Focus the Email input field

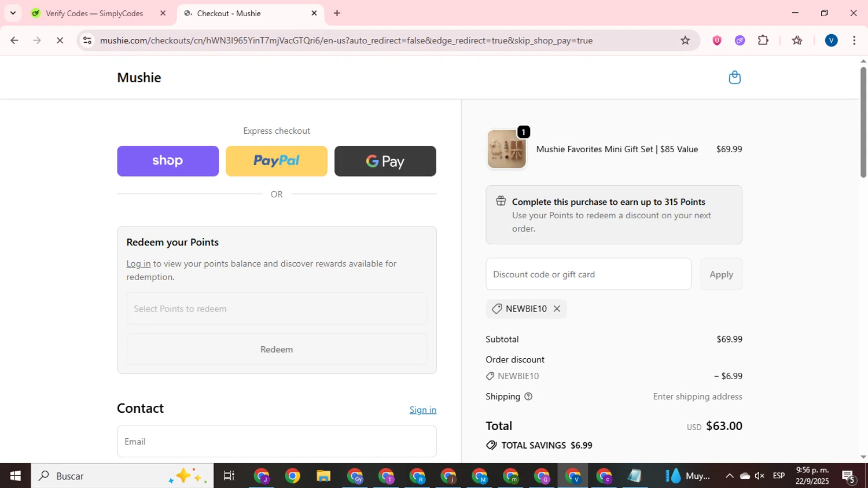(x=277, y=441)
